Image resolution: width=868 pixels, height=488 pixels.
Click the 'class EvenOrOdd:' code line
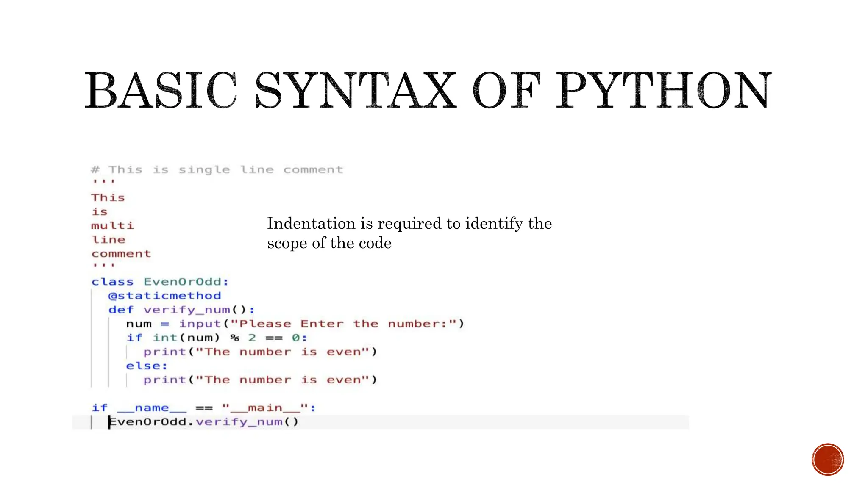(160, 282)
